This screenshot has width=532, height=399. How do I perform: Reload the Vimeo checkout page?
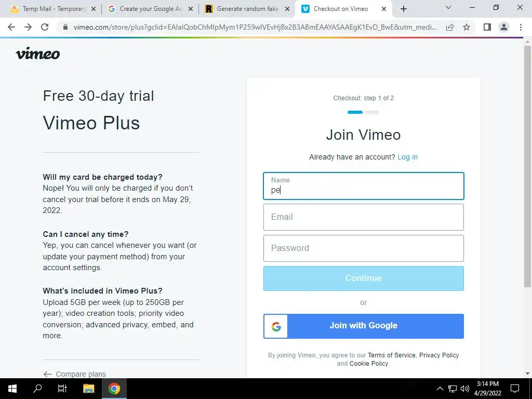pos(45,27)
